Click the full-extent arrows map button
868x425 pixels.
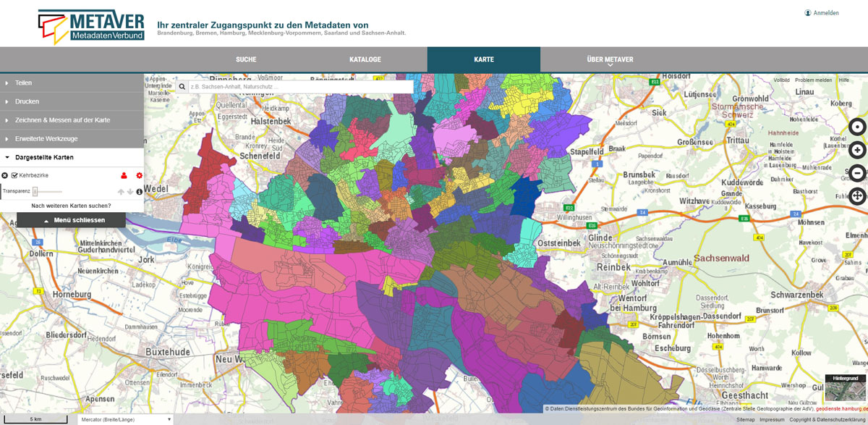click(857, 196)
